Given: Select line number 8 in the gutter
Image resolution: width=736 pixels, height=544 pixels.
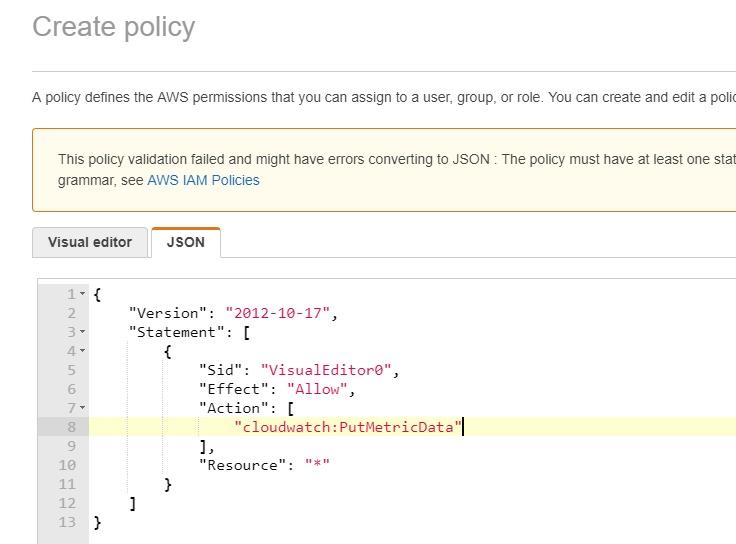Looking at the screenshot, I should click(x=71, y=427).
